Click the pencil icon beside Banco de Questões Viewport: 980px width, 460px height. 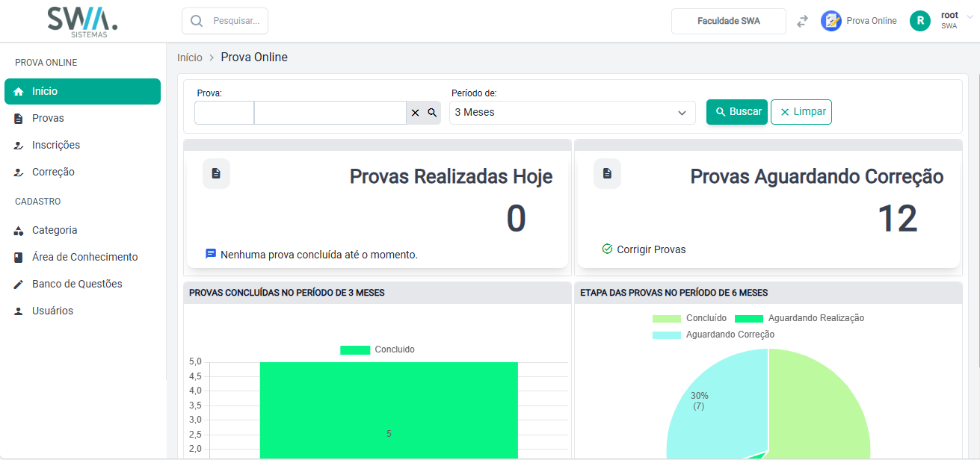pos(19,285)
